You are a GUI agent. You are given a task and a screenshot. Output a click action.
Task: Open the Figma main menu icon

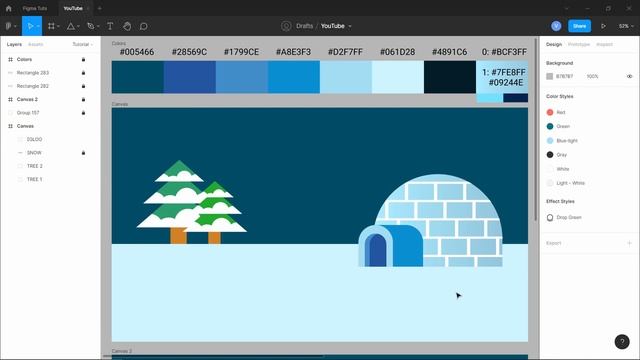8,26
